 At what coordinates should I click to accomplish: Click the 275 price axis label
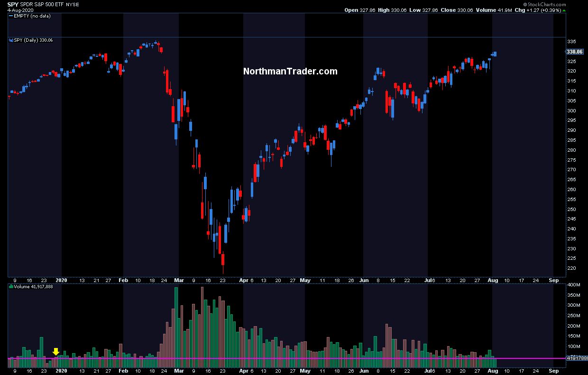point(571,160)
